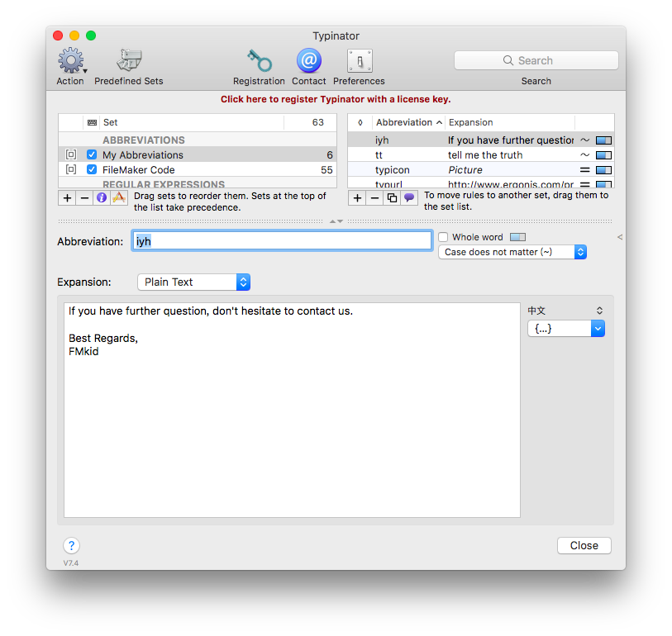The image size is (672, 636).
Task: Open the case sensitivity dropdown
Action: coord(512,252)
